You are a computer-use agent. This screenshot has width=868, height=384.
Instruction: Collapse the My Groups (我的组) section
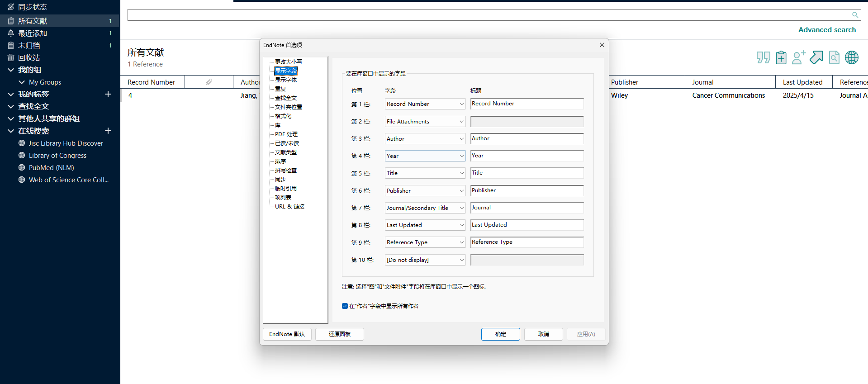11,70
